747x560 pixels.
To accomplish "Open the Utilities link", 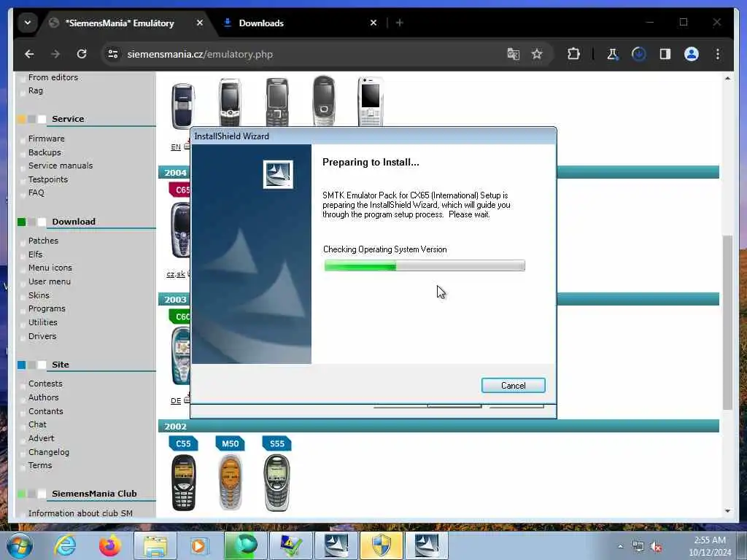I will tap(43, 322).
